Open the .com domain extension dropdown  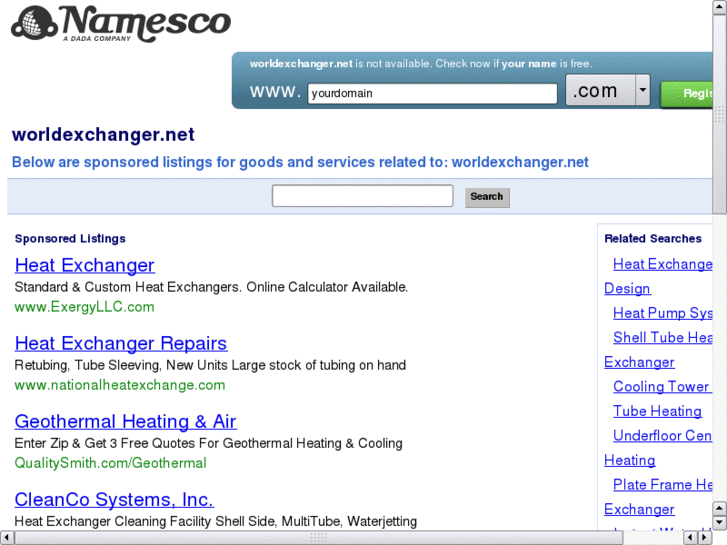pyautogui.click(x=608, y=90)
